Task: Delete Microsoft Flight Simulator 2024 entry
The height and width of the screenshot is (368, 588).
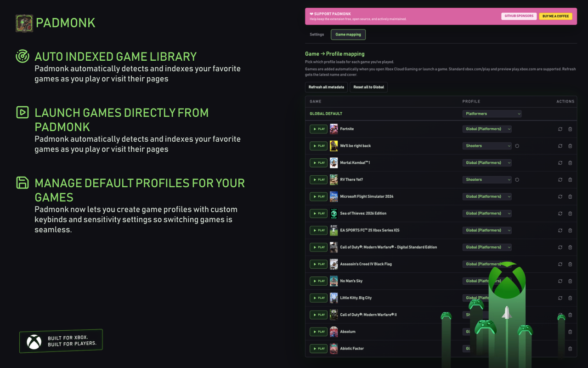Action: pyautogui.click(x=570, y=196)
